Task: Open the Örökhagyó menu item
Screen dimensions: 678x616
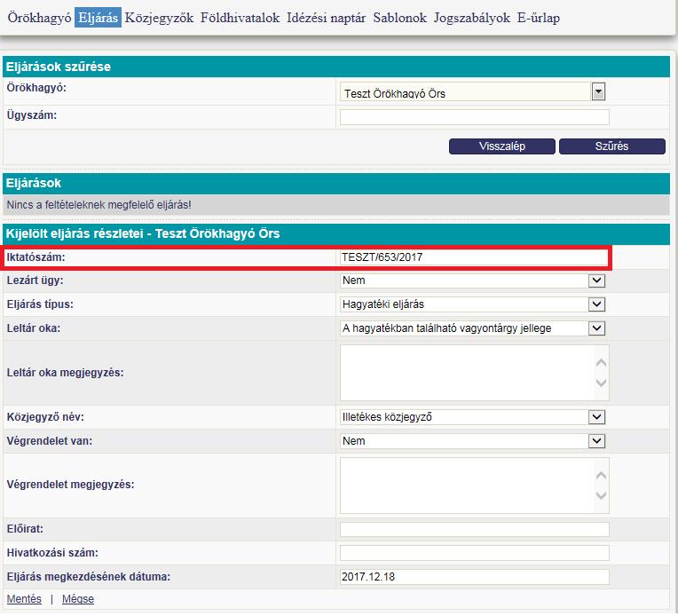Action: point(39,18)
